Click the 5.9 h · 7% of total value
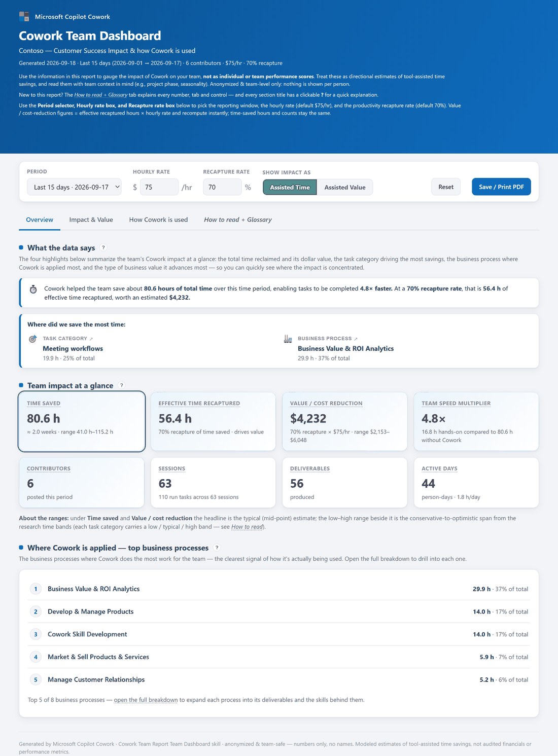The width and height of the screenshot is (558, 756). [504, 657]
